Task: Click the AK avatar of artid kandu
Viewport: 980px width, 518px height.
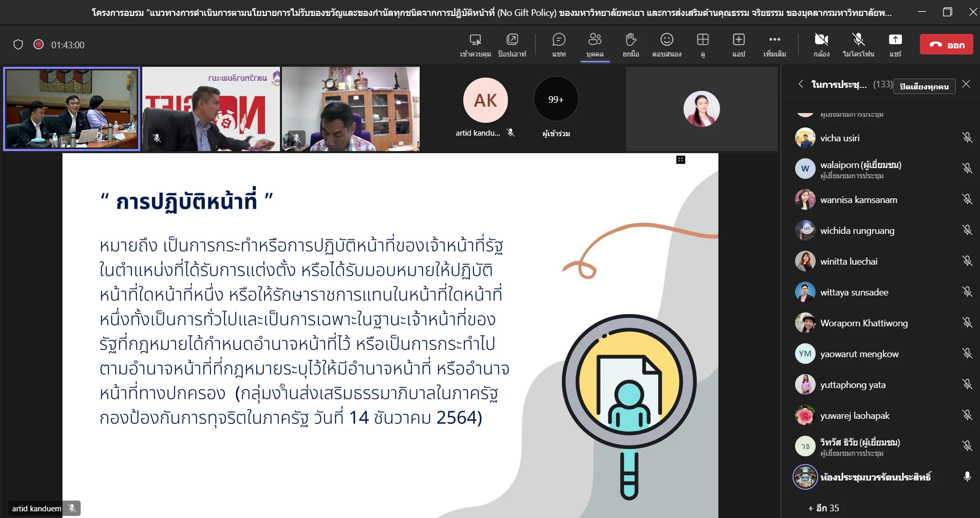Action: pos(485,100)
